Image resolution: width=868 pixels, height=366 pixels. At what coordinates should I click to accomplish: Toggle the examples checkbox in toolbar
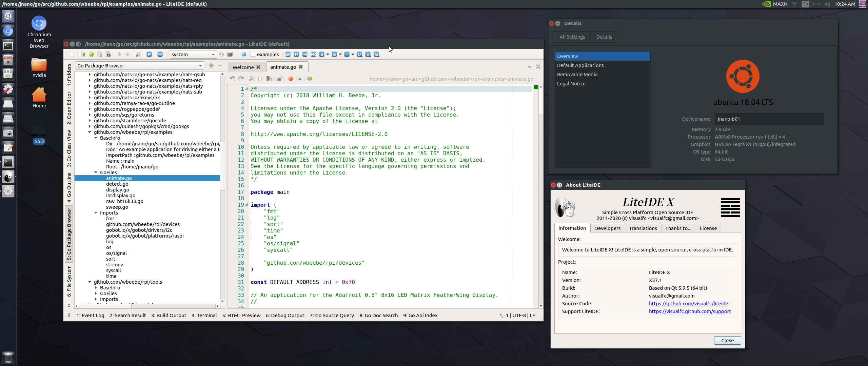pos(253,54)
